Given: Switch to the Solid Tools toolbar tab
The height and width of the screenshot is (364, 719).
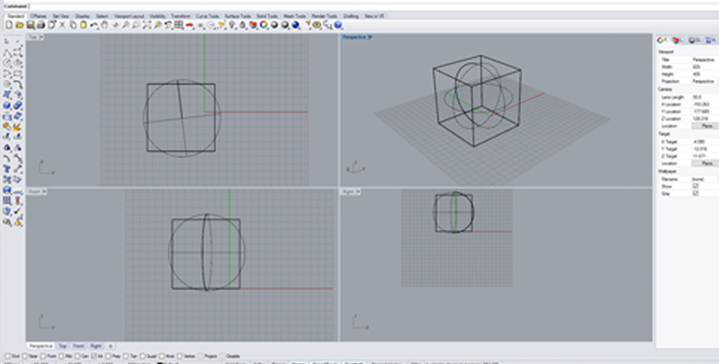Looking at the screenshot, I should (266, 16).
